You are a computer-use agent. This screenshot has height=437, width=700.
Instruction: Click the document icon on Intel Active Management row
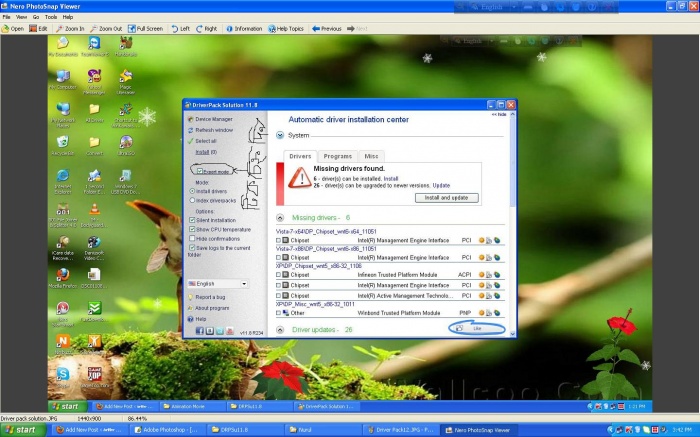(489, 296)
